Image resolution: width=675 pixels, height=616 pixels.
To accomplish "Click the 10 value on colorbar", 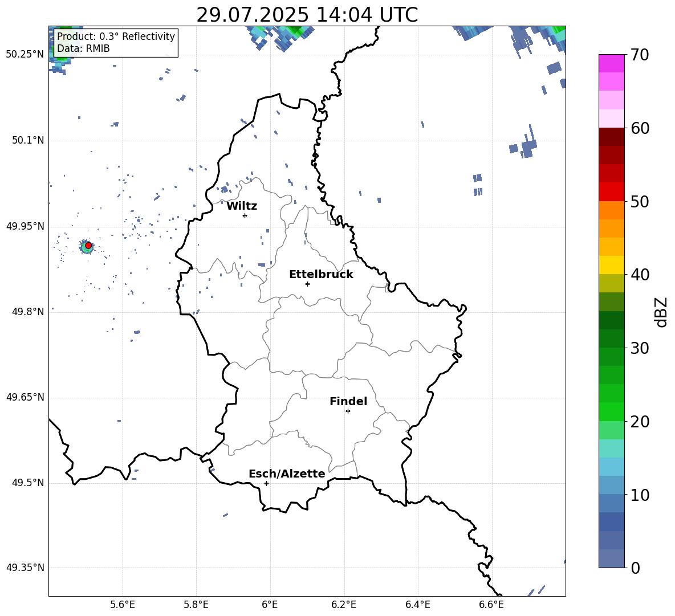I will click(x=640, y=495).
